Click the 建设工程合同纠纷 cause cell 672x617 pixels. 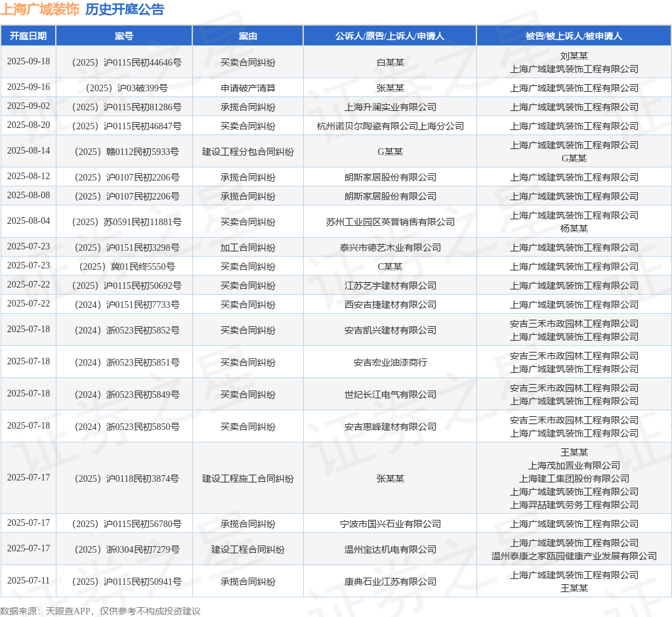tap(247, 549)
